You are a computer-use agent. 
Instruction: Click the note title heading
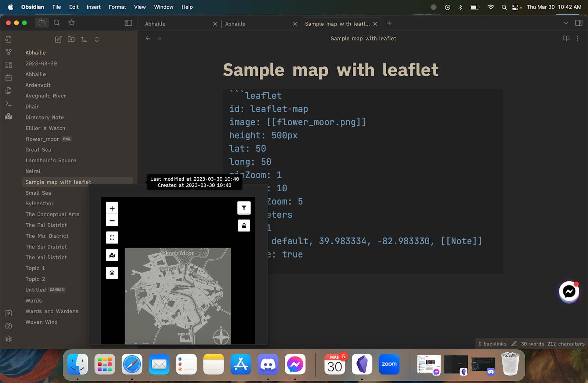[x=331, y=70]
